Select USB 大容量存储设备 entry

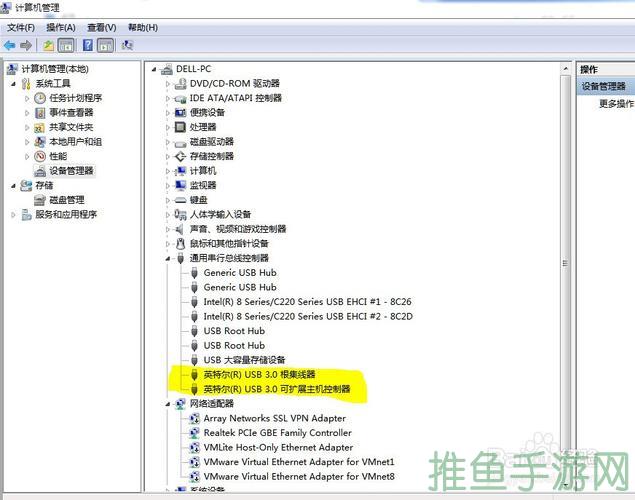tap(244, 359)
